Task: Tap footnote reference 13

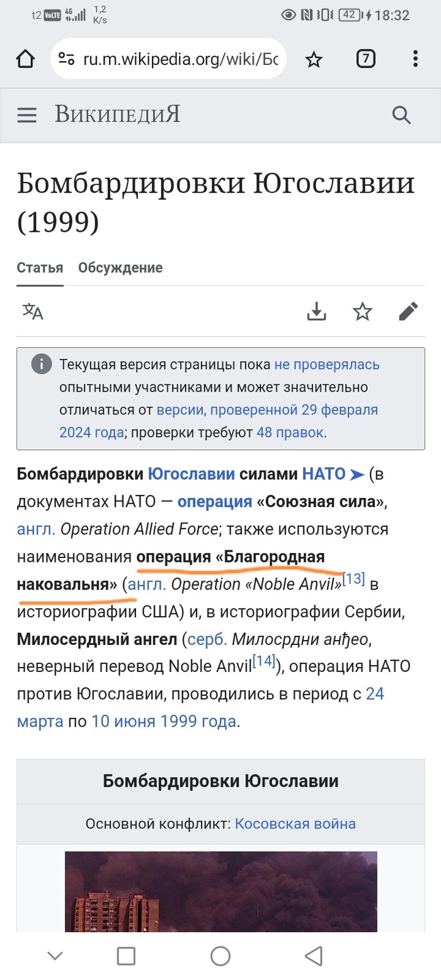Action: click(x=353, y=579)
